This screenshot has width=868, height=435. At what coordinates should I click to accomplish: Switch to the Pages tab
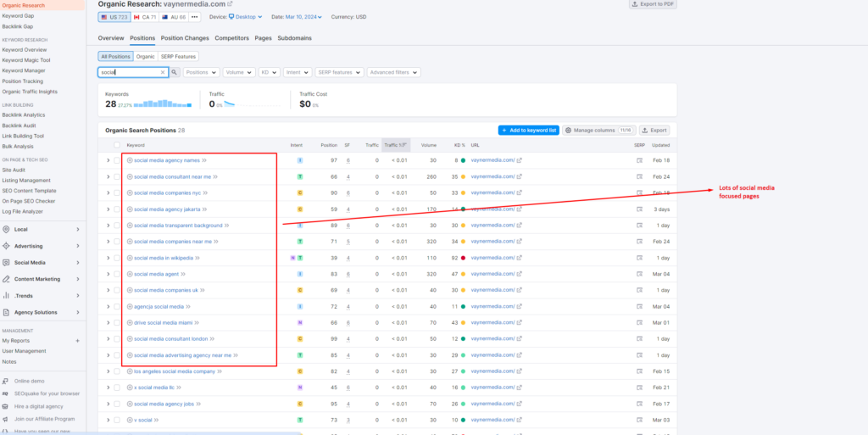click(263, 38)
